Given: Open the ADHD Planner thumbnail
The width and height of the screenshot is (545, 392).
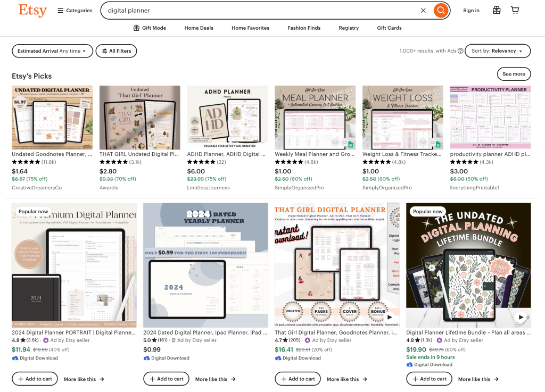Looking at the screenshot, I should [x=227, y=118].
